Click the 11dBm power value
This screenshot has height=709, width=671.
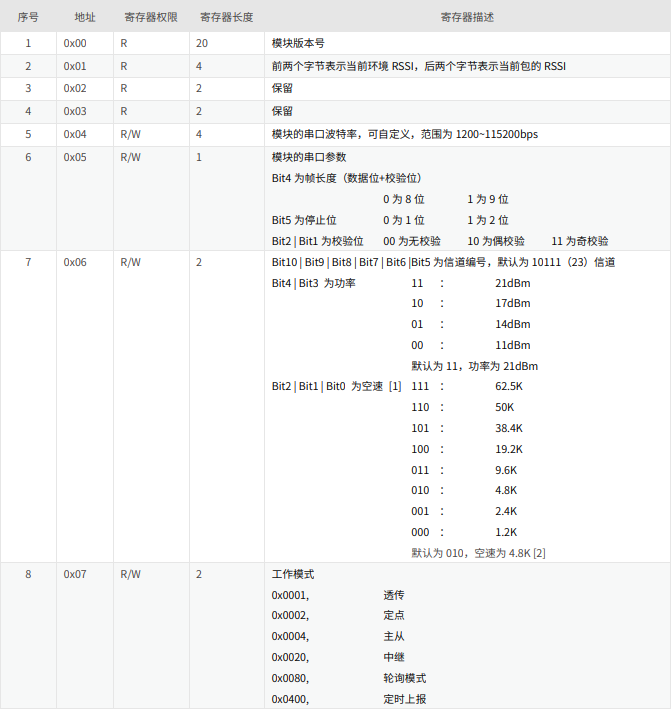coord(513,345)
